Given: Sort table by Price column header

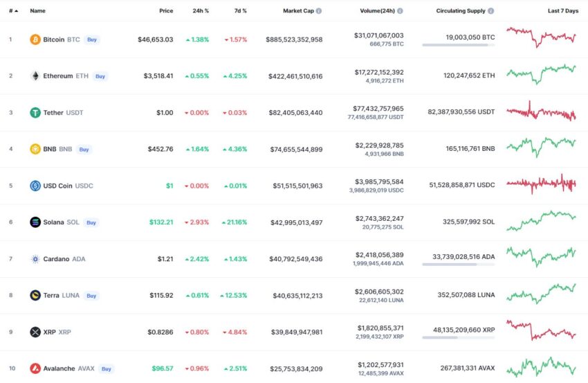Looking at the screenshot, I should 166,11.
